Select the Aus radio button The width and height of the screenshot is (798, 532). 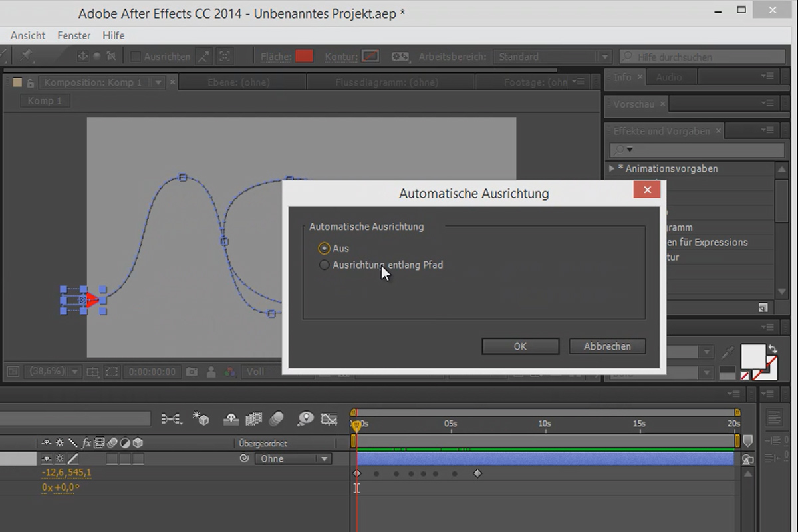(x=324, y=248)
